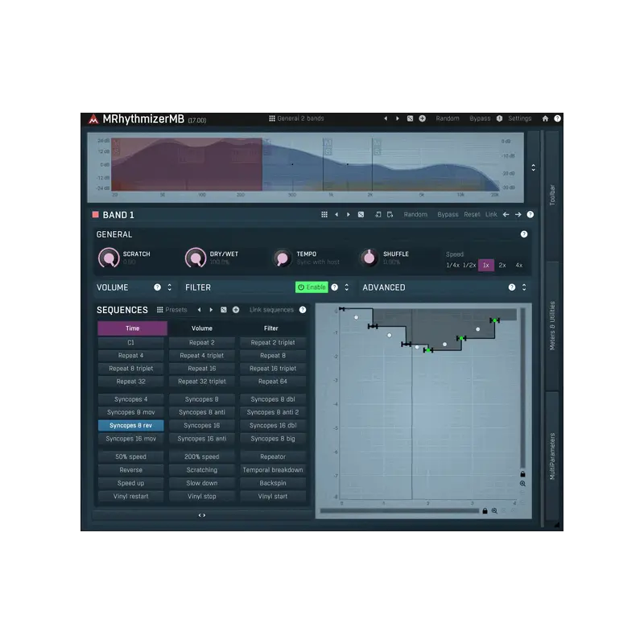The height and width of the screenshot is (644, 644).
Task: Toggle Link sequences
Action: click(x=271, y=310)
